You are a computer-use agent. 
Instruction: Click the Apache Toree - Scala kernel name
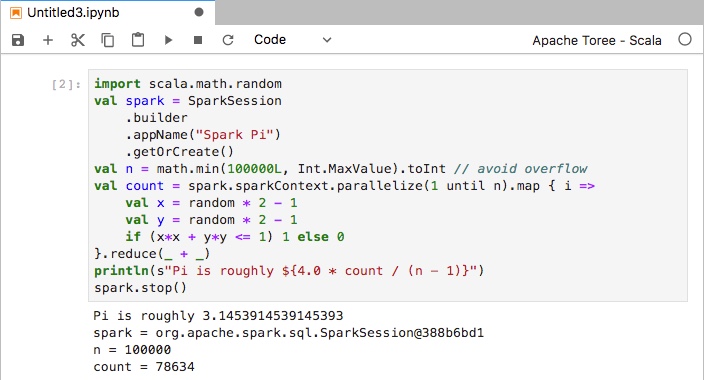597,40
